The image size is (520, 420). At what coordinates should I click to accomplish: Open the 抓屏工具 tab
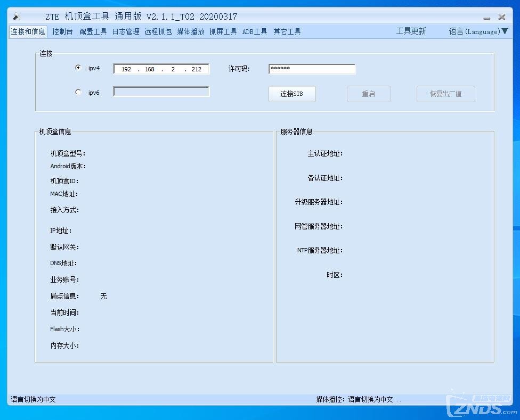[223, 32]
